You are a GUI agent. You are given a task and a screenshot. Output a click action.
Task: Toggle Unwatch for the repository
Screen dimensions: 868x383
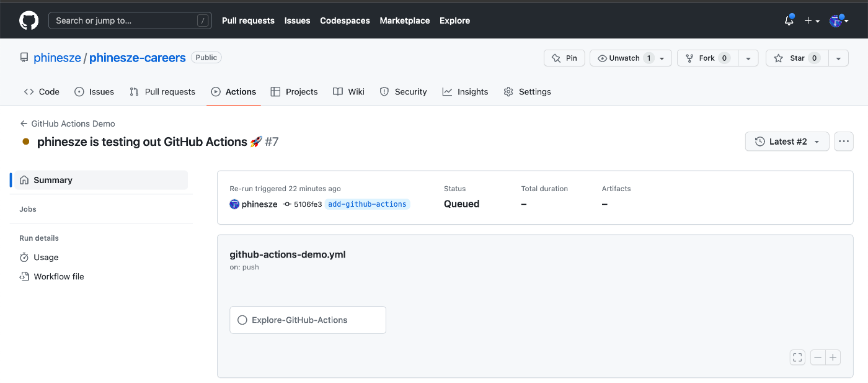point(621,58)
